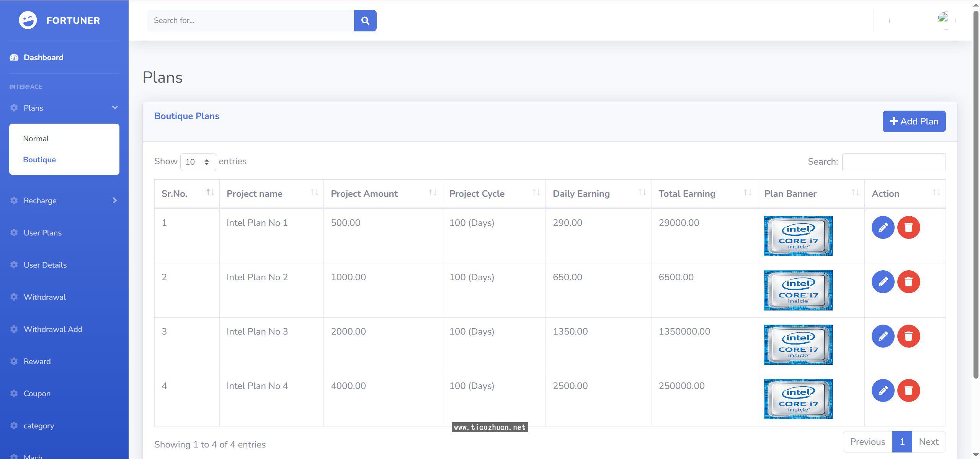The image size is (980, 459).
Task: Open Intel Plan No 3 banner thumbnail
Action: pos(799,345)
